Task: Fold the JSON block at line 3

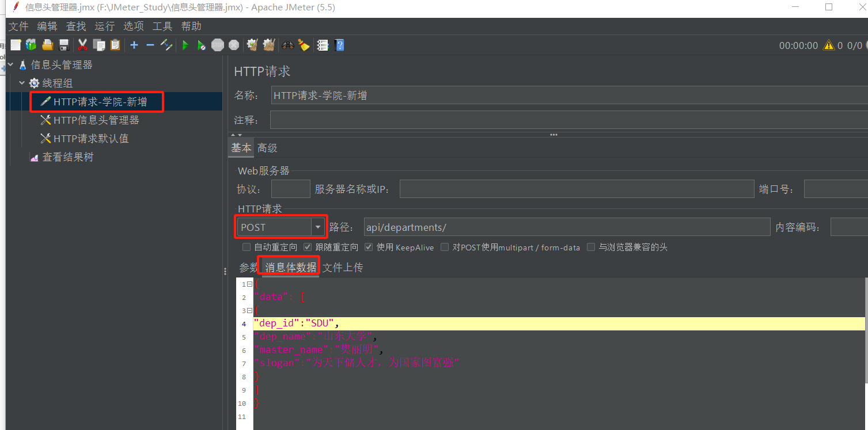Action: (x=250, y=311)
